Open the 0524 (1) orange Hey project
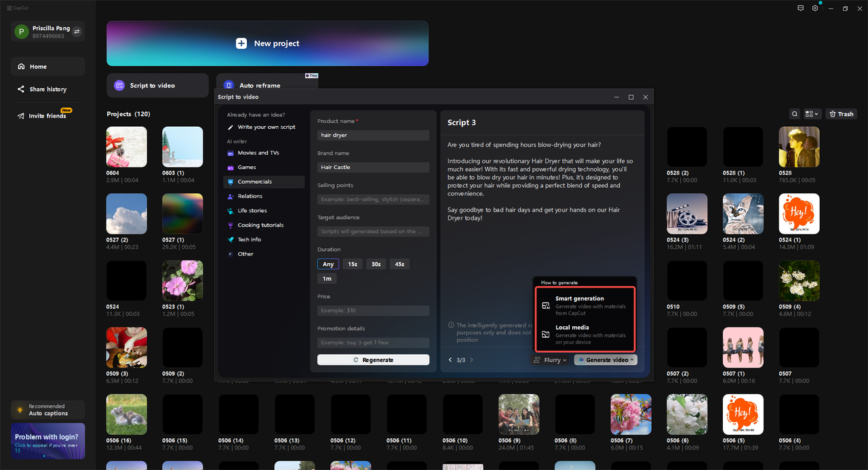 click(x=799, y=214)
